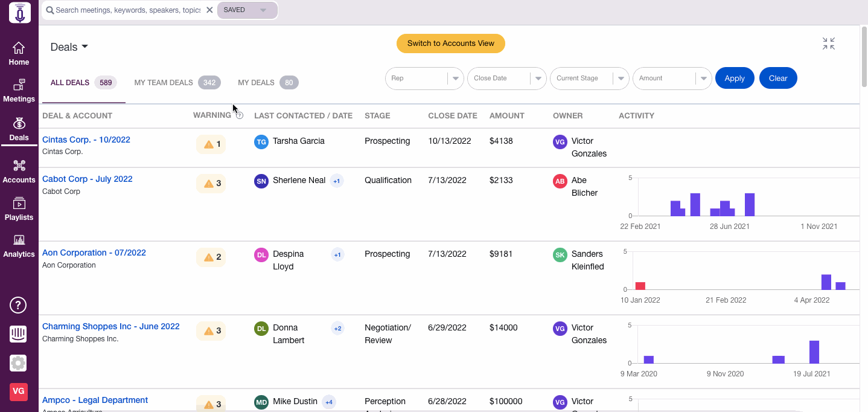
Task: Open Ampco - Legal Department deal
Action: 95,400
